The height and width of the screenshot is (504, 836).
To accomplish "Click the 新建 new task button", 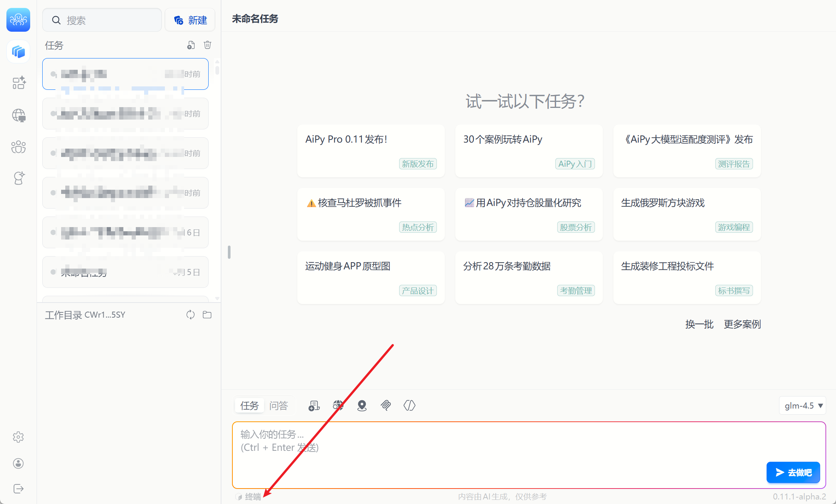I will click(x=191, y=20).
